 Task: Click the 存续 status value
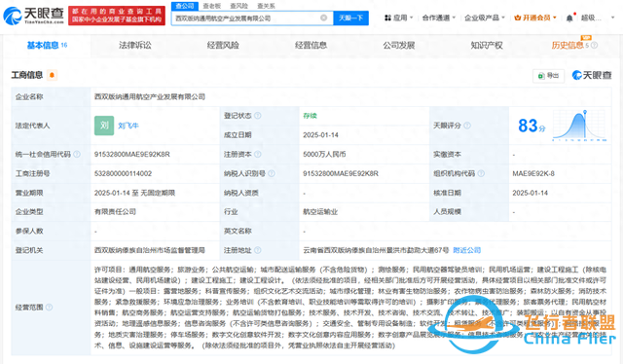point(310,116)
